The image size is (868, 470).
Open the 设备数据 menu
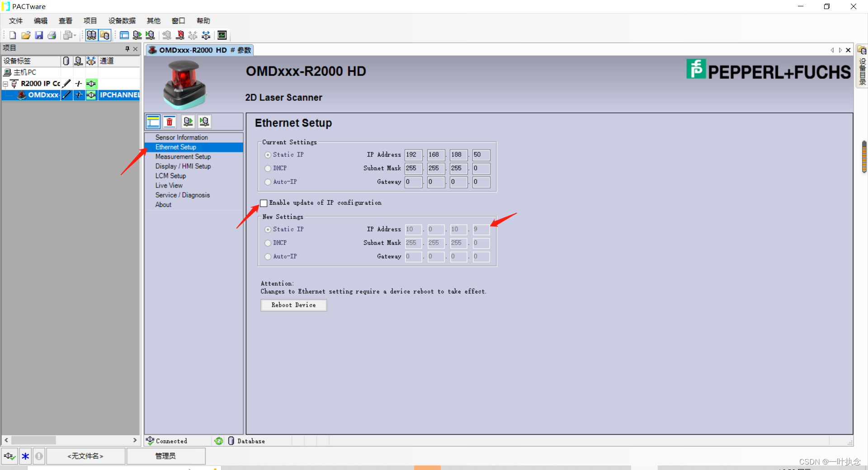coord(122,21)
